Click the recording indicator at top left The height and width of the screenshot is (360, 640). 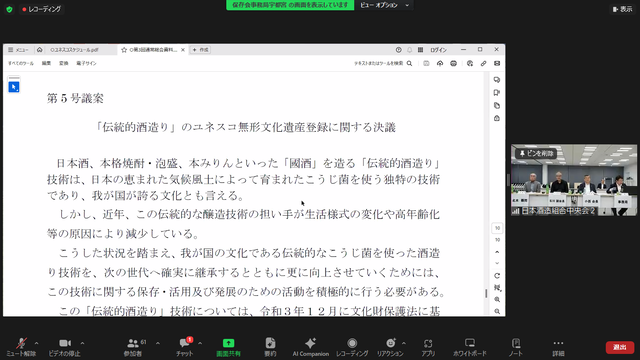click(x=42, y=9)
